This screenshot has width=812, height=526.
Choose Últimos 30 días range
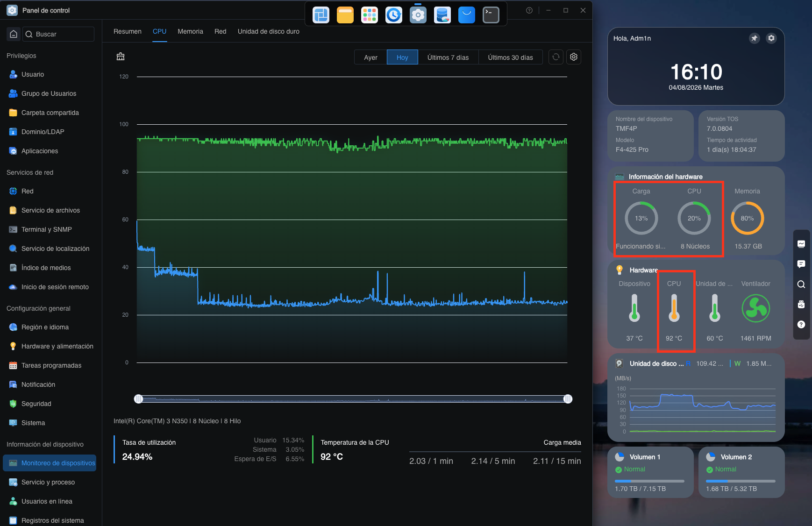pos(511,57)
